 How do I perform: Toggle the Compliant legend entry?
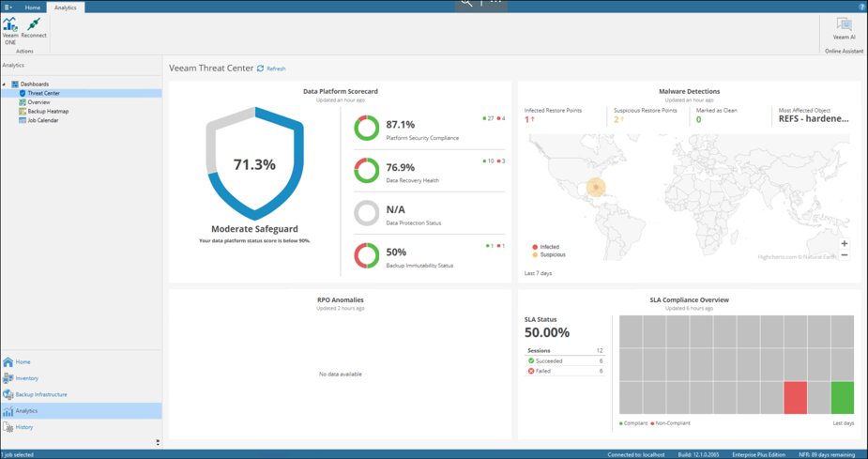633,423
